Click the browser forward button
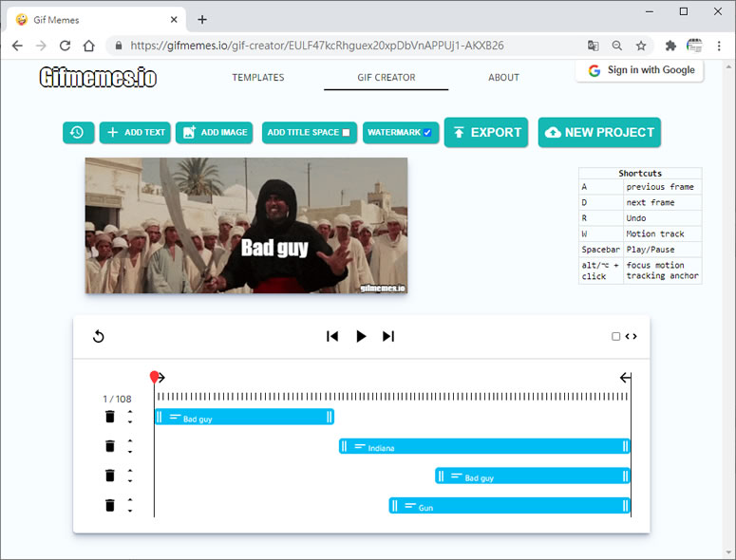Image resolution: width=736 pixels, height=560 pixels. click(x=41, y=46)
